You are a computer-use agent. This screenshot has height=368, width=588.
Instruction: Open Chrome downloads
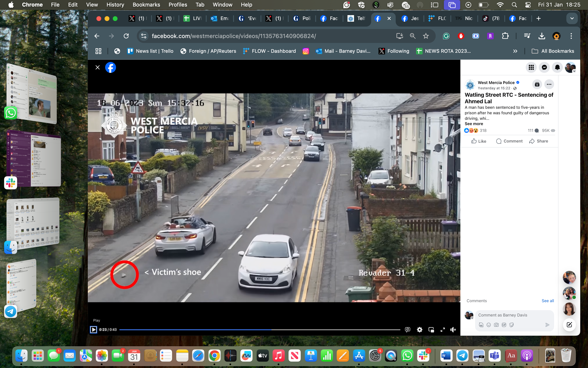[x=542, y=36]
